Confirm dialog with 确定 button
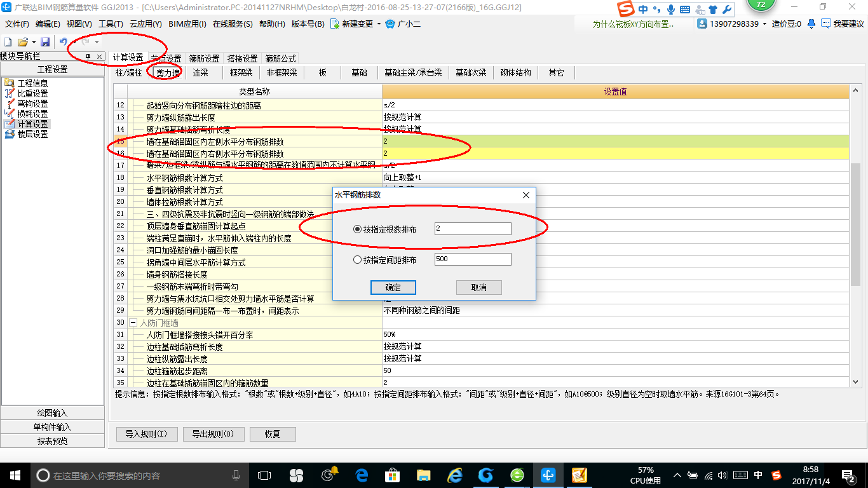Screen dimensions: 868x488 (393, 287)
